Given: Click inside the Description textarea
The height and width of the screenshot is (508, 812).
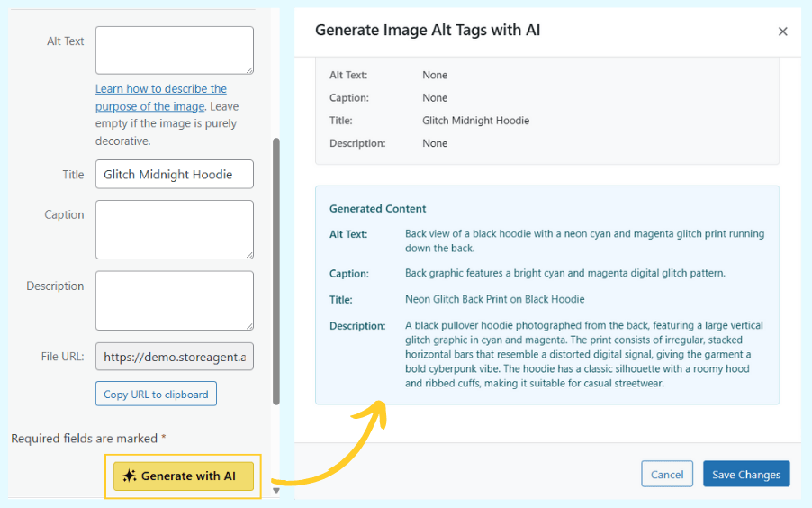Looking at the screenshot, I should [174, 300].
